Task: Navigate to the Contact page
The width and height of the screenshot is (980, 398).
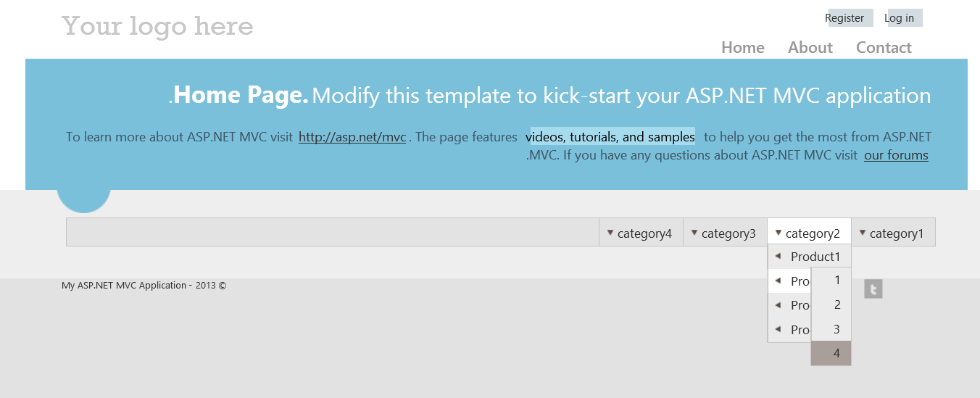Action: pyautogui.click(x=884, y=48)
